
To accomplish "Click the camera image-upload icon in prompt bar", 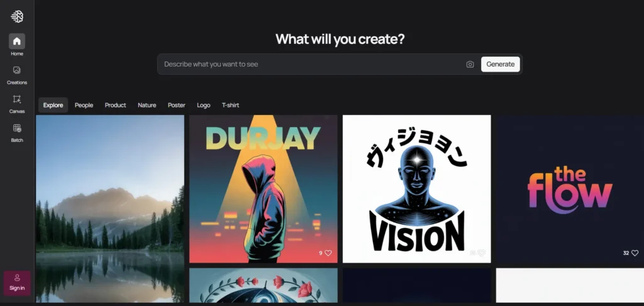I will coord(470,64).
